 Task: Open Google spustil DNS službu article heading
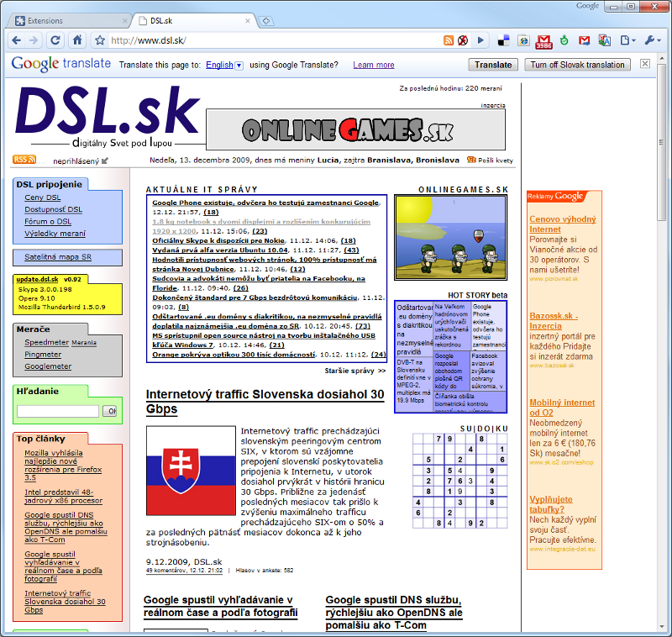[x=394, y=613]
